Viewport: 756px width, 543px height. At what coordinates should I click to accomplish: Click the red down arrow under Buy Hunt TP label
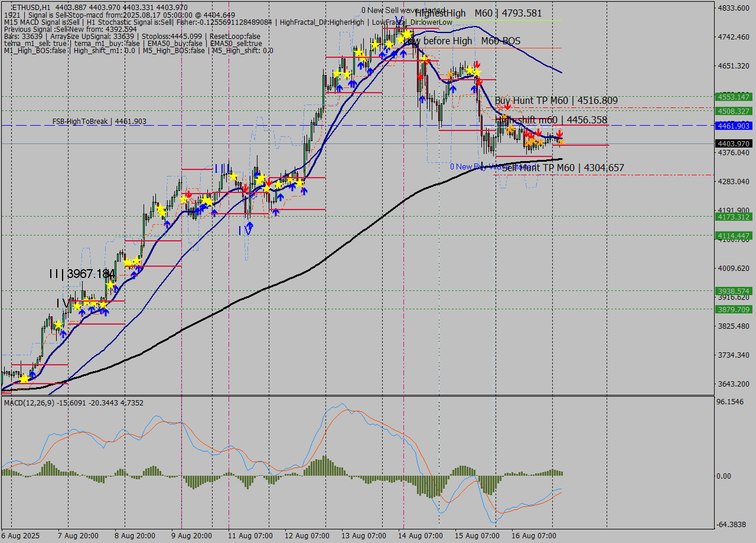click(507, 106)
